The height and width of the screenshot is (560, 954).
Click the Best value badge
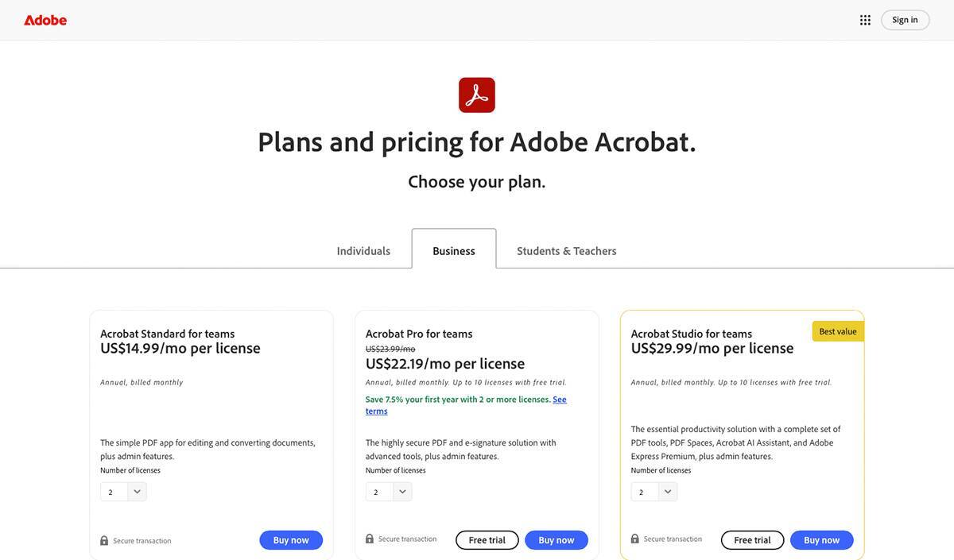tap(838, 331)
